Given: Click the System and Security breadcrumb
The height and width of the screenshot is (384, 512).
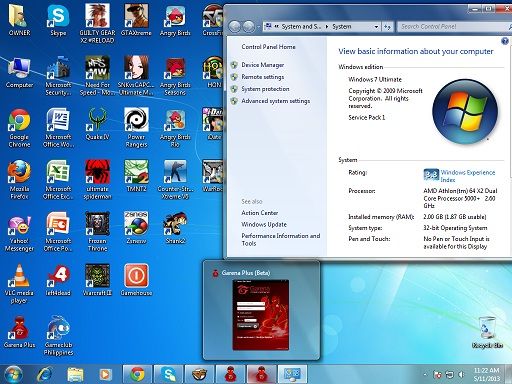Looking at the screenshot, I should 301,27.
